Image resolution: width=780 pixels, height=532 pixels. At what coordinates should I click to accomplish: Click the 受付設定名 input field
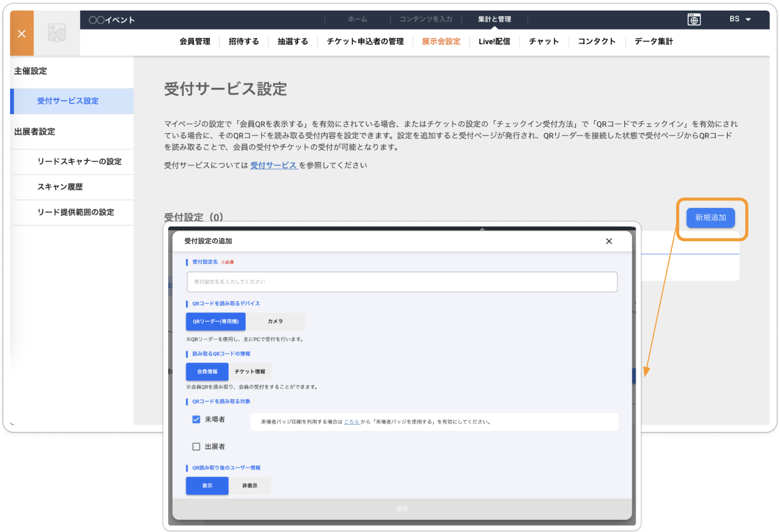[402, 282]
